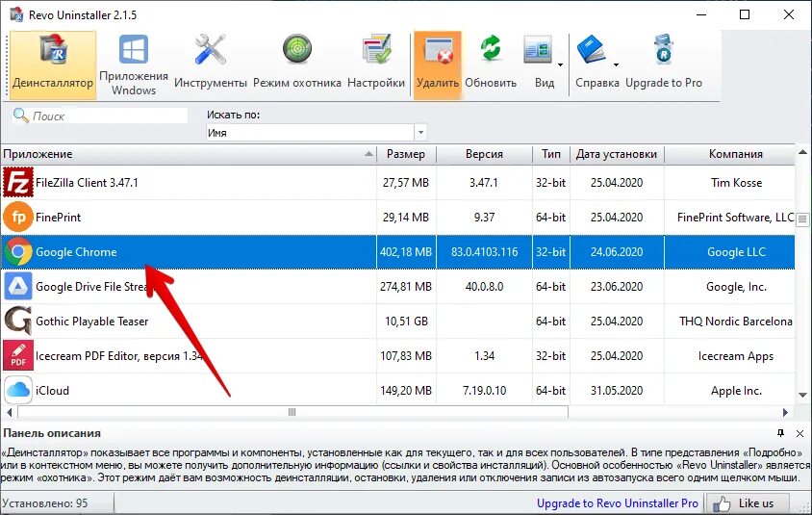Pin the Панель описания panel

(x=780, y=433)
